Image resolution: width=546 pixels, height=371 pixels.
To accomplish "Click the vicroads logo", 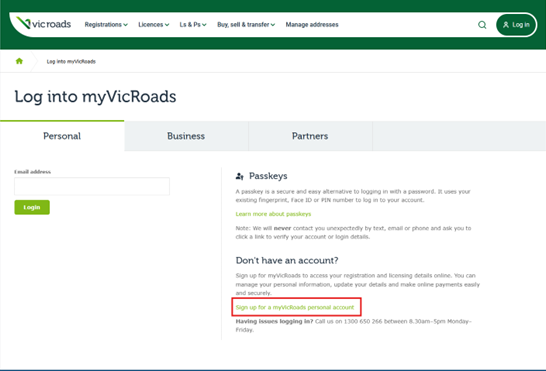I will pyautogui.click(x=44, y=23).
